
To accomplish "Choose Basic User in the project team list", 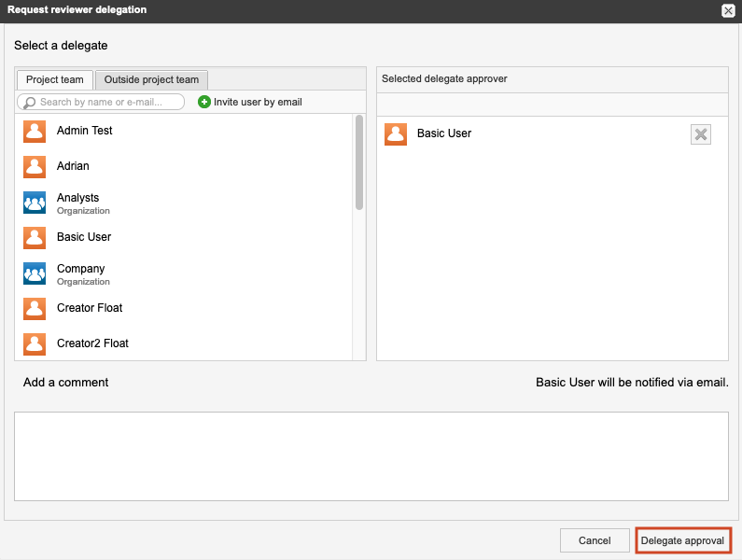I will pyautogui.click(x=84, y=237).
